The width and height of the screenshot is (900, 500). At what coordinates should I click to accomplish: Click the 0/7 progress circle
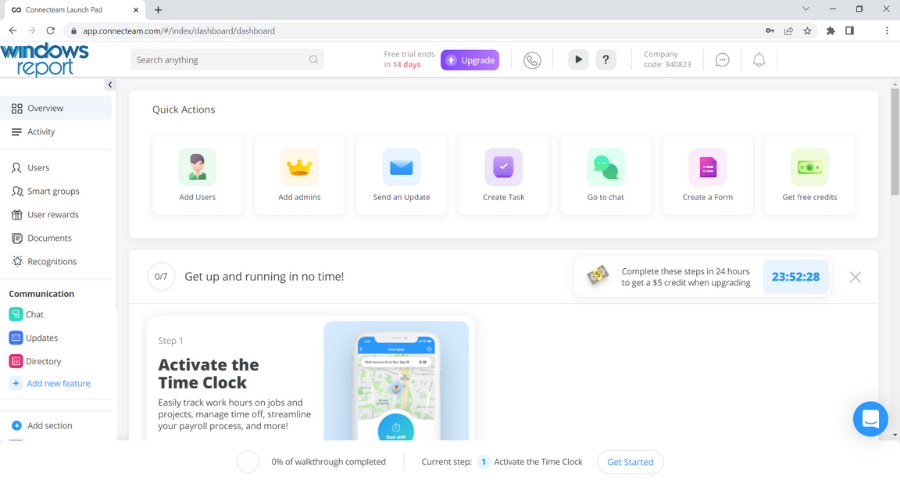click(161, 277)
